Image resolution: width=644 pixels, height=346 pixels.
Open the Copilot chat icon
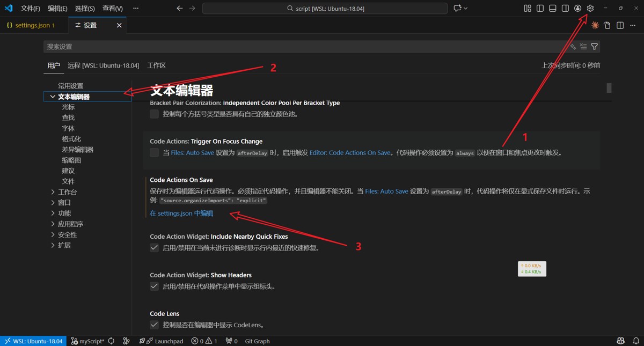coord(457,9)
